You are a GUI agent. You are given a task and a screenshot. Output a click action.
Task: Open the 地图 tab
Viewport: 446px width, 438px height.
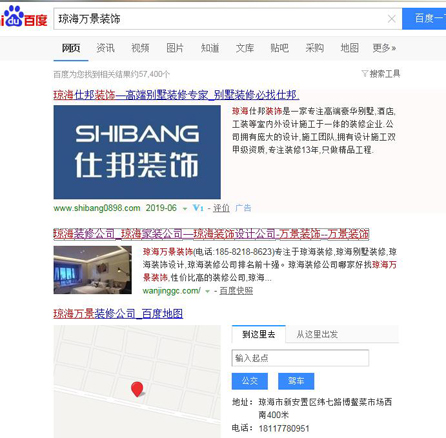[x=349, y=48]
